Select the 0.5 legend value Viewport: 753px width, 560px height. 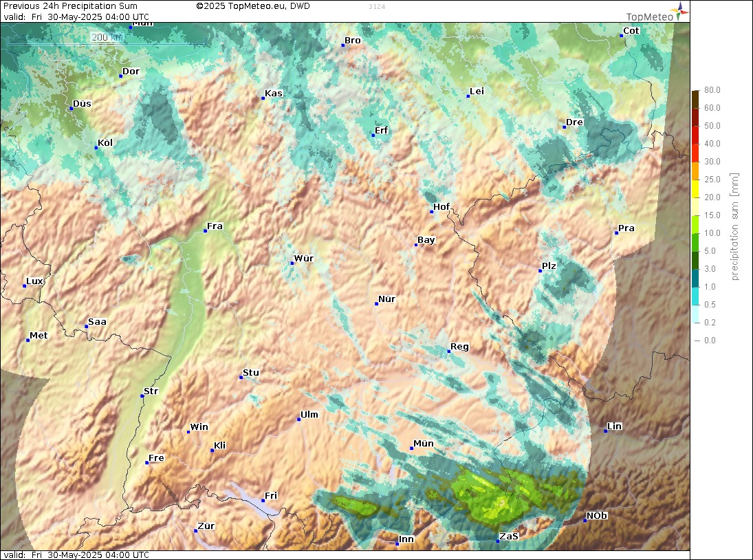click(x=710, y=305)
